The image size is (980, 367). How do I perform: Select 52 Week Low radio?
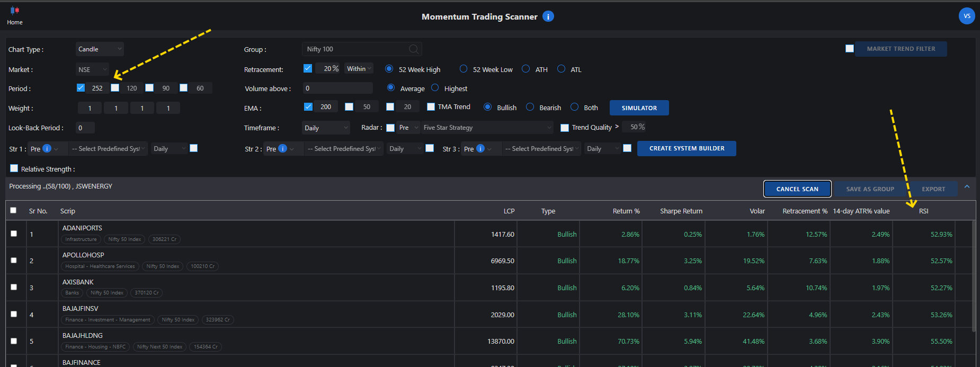(x=464, y=69)
